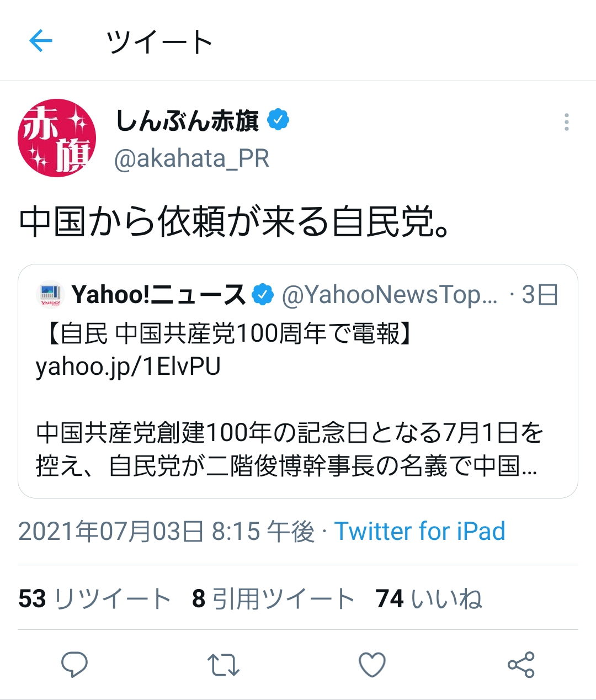
Task: Tap the しんぶん赤旗 display name
Action: 188,120
